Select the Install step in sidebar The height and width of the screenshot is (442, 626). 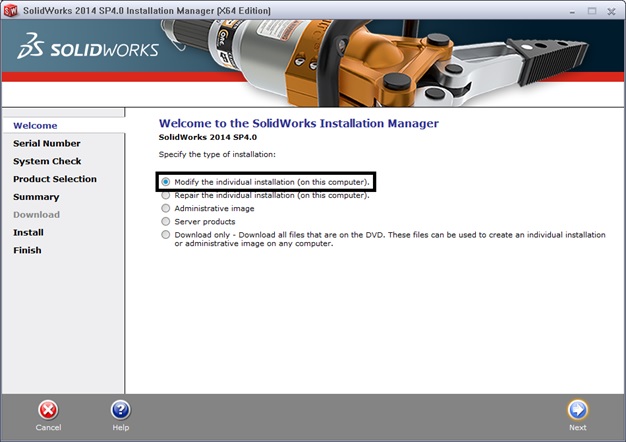(28, 232)
